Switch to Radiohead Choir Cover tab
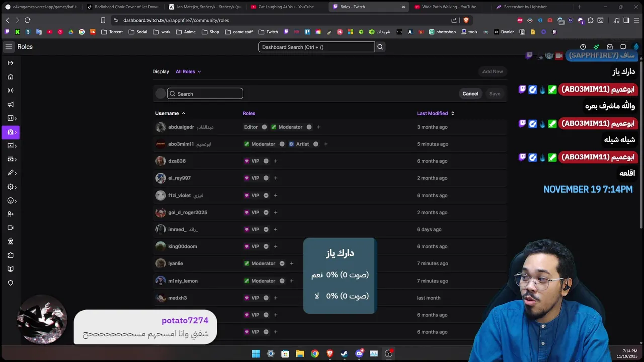 (x=122, y=7)
